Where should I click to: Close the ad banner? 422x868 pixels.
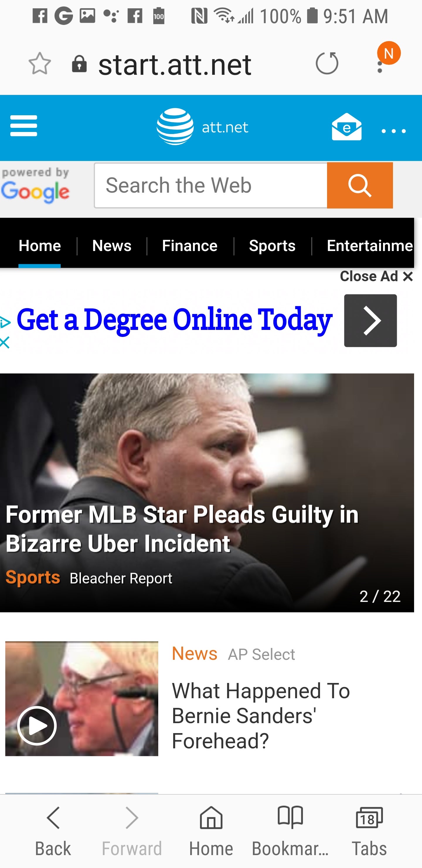[x=376, y=277]
